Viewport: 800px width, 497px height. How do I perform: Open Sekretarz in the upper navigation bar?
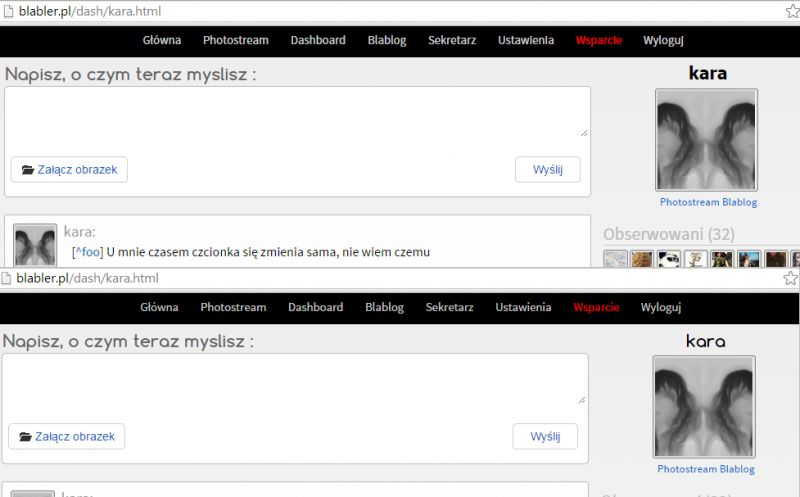point(452,40)
